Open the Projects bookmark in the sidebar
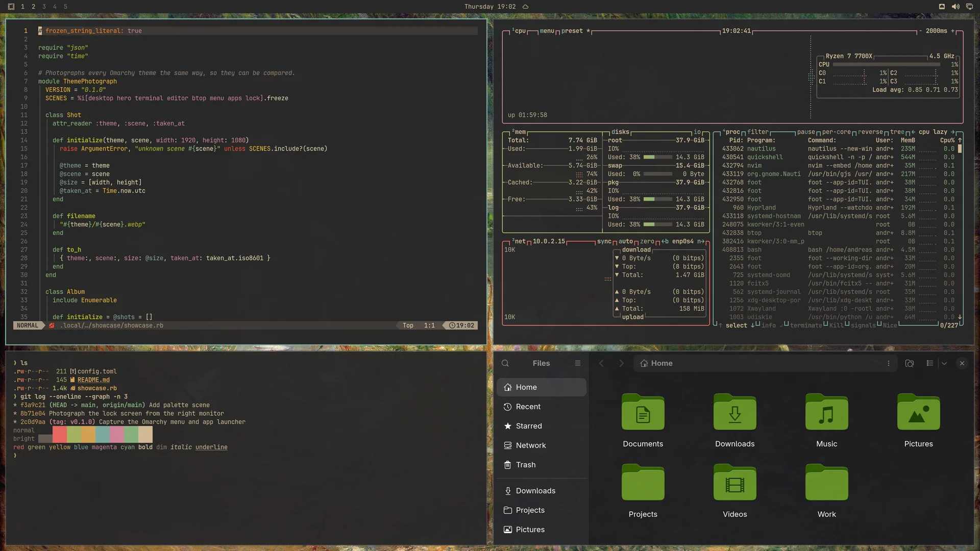Screen dimensions: 980x551 542,510
